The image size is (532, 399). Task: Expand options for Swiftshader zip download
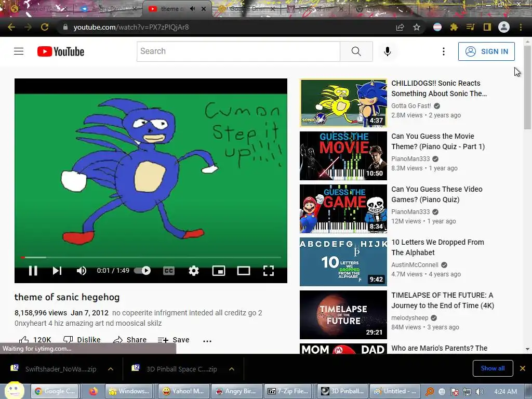click(111, 369)
